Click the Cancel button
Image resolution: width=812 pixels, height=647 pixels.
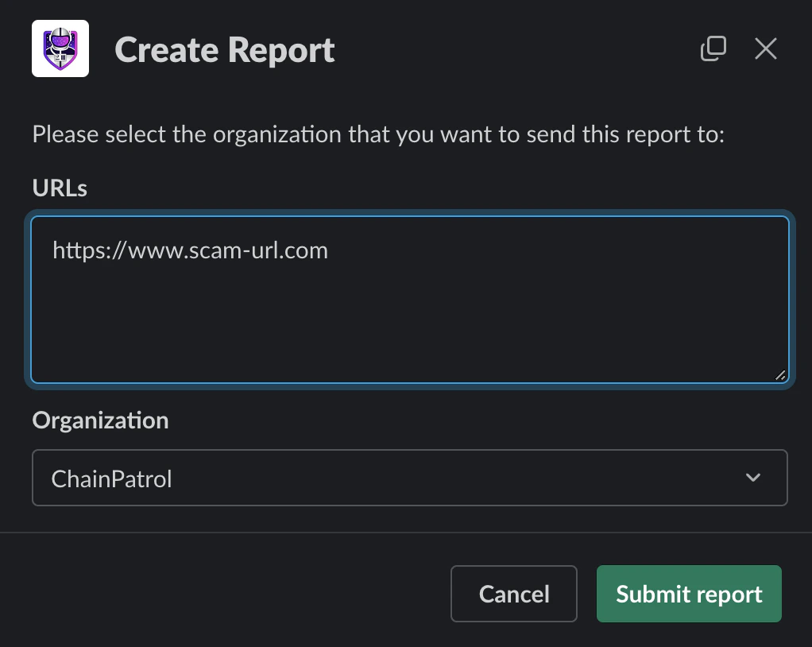(x=513, y=593)
